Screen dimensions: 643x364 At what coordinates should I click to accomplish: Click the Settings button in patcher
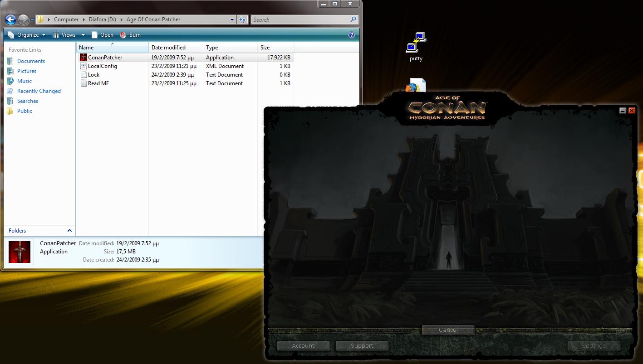(594, 346)
